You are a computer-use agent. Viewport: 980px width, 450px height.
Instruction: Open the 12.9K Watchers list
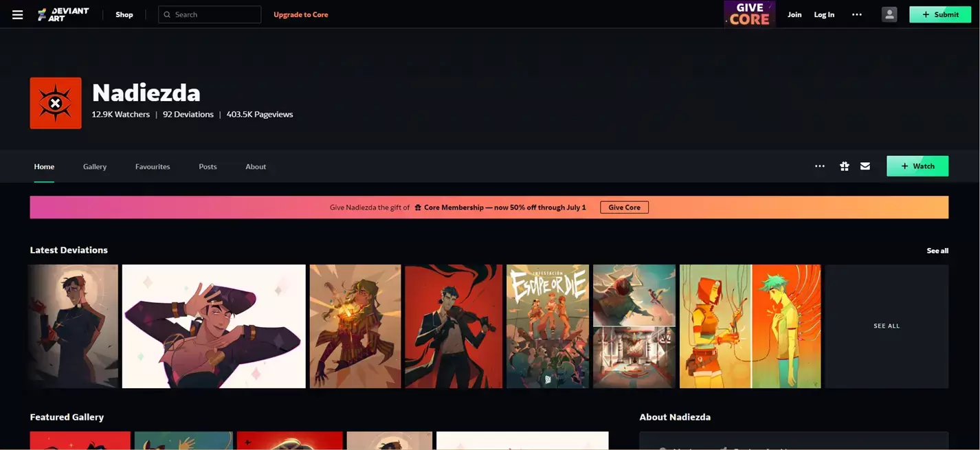tap(121, 114)
